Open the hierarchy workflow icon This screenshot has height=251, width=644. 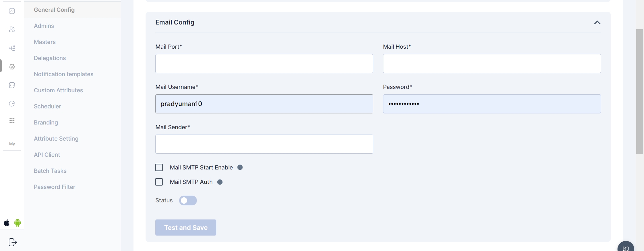pos(12,48)
